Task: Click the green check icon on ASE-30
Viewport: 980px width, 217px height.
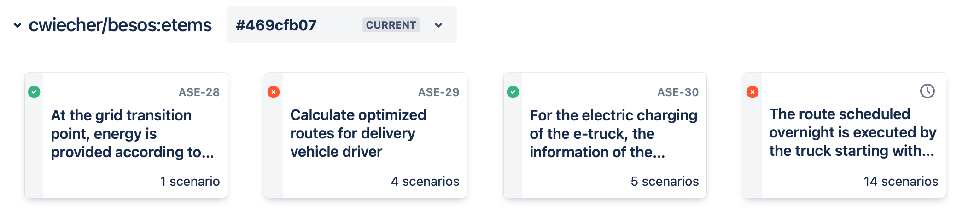Action: pyautogui.click(x=513, y=92)
